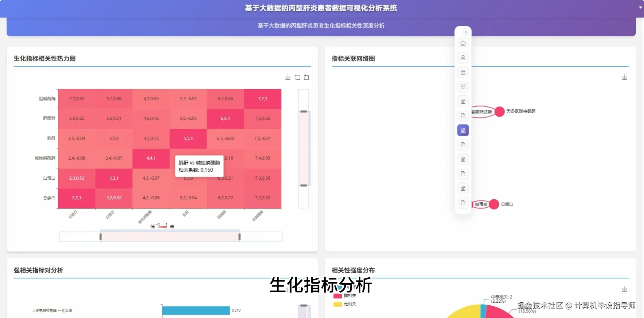Click the document icon just above the highlighted one
The height and width of the screenshot is (318, 644).
pyautogui.click(x=463, y=116)
